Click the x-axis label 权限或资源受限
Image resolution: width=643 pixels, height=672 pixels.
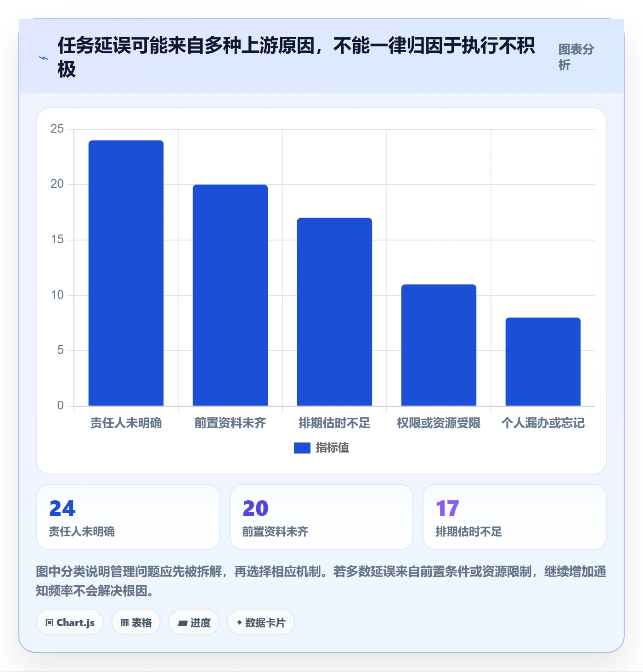pos(439,423)
